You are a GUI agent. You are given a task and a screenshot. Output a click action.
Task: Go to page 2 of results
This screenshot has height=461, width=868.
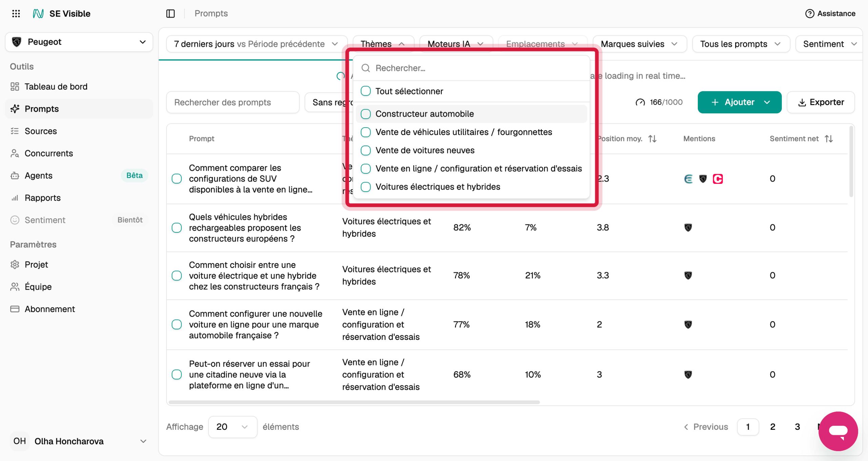click(773, 427)
